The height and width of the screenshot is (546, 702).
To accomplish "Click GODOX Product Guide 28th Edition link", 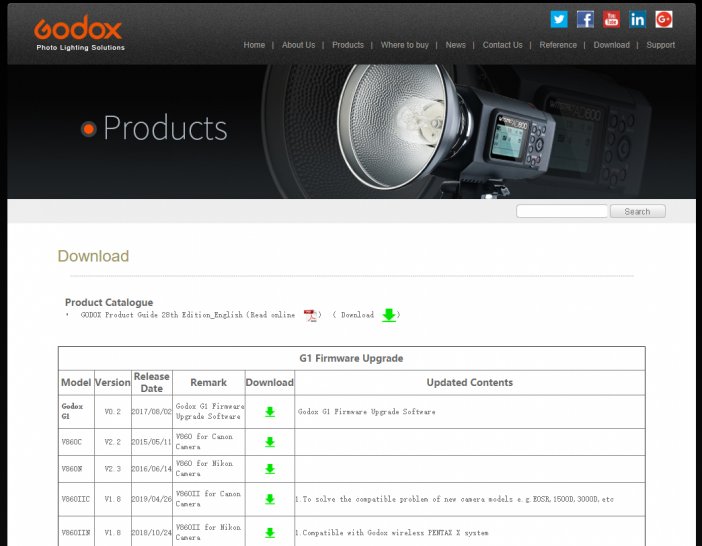I will [161, 315].
